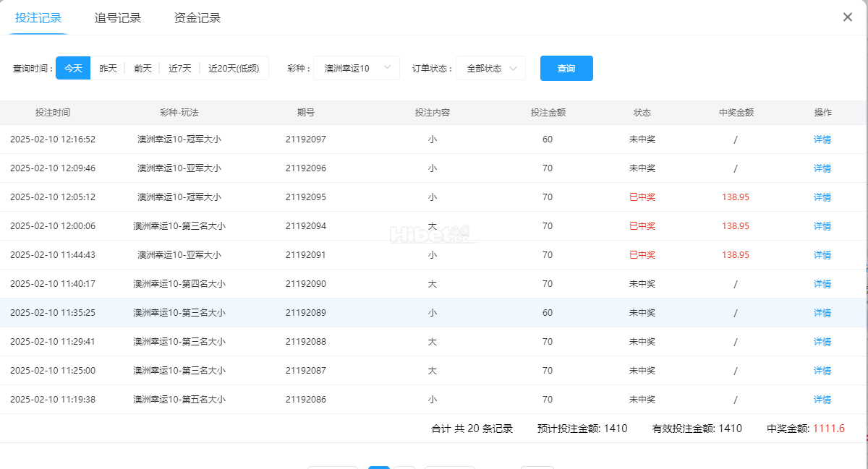Click the 合计 共 20 条记录 summary
Image resolution: width=868 pixels, height=469 pixels.
point(472,429)
